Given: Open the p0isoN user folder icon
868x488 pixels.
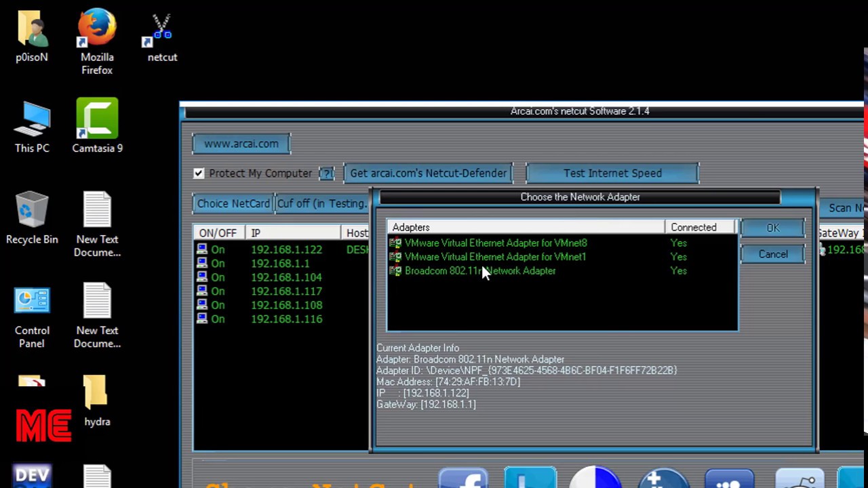Looking at the screenshot, I should point(32,28).
